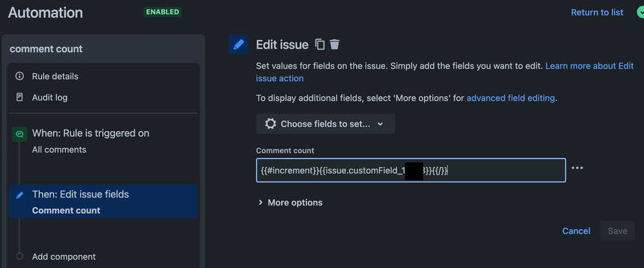The image size is (644, 268).
Task: Open the three-dots menu beside Comment count field
Action: (577, 168)
